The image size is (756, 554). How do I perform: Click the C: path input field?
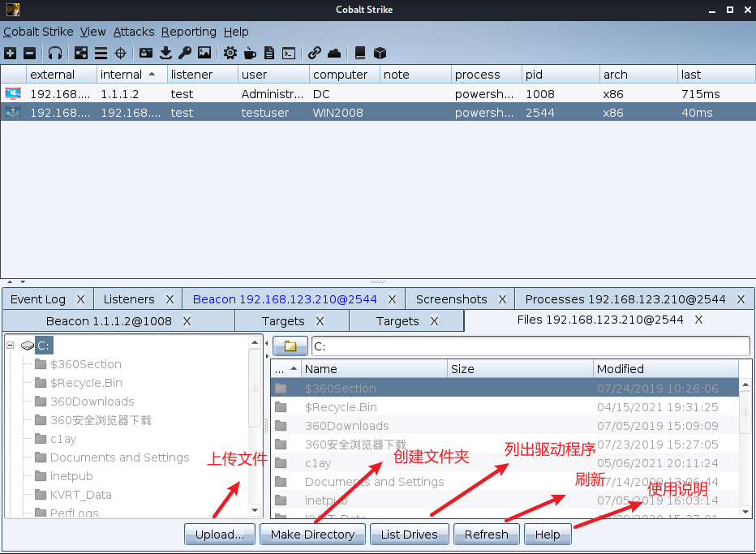point(530,346)
